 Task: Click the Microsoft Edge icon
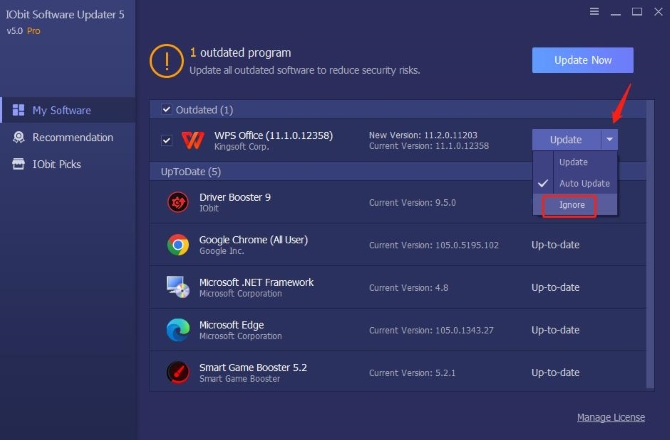pyautogui.click(x=178, y=330)
